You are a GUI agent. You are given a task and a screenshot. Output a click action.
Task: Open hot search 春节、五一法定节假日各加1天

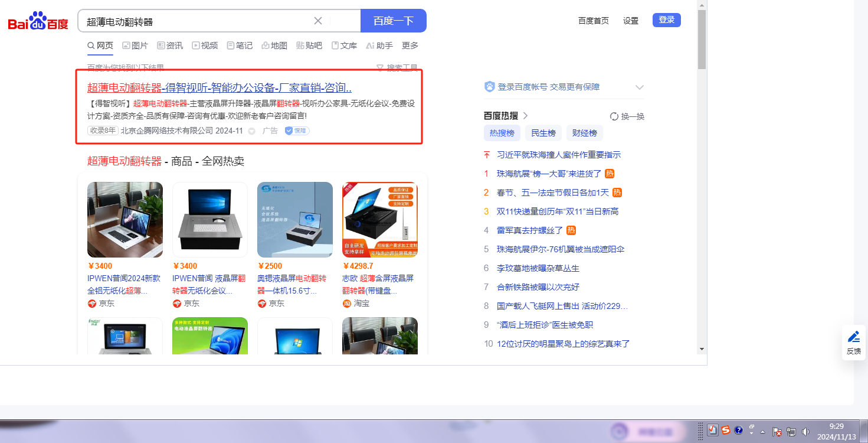[553, 193]
